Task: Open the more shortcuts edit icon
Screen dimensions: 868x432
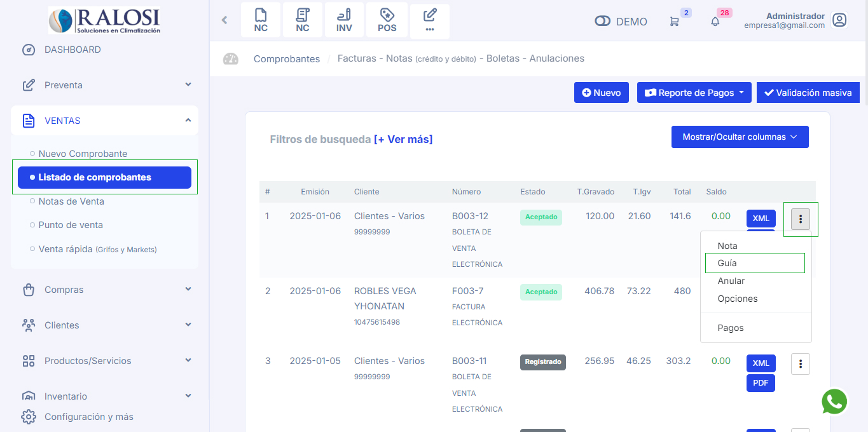Action: [x=430, y=20]
